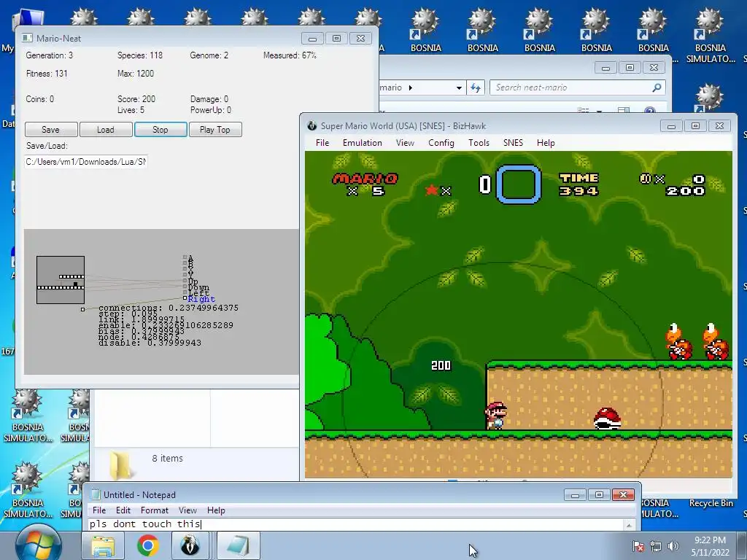The width and height of the screenshot is (747, 560).
Task: Click the 'Species: 118' label
Action: (140, 55)
